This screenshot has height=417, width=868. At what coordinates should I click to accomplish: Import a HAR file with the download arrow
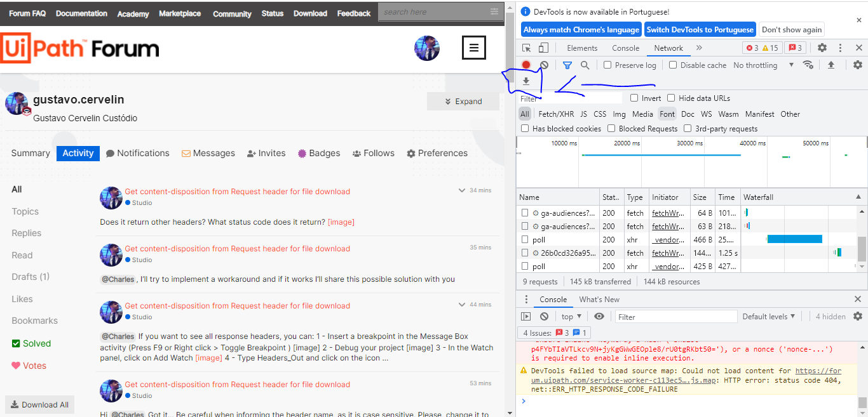click(x=526, y=81)
